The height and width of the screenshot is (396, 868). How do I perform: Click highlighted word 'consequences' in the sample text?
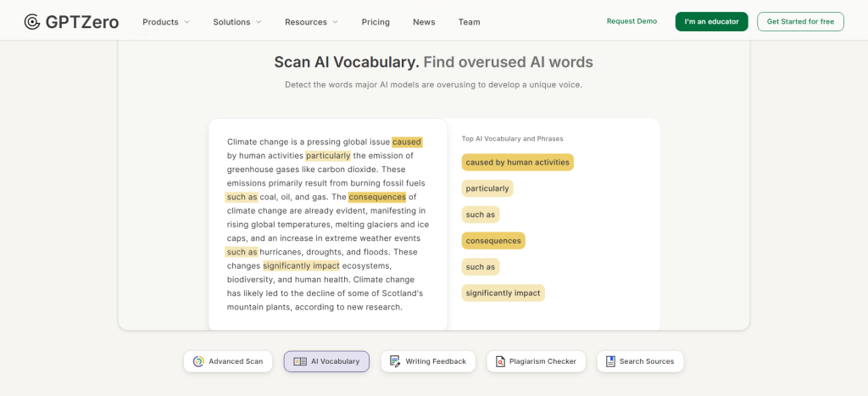376,197
